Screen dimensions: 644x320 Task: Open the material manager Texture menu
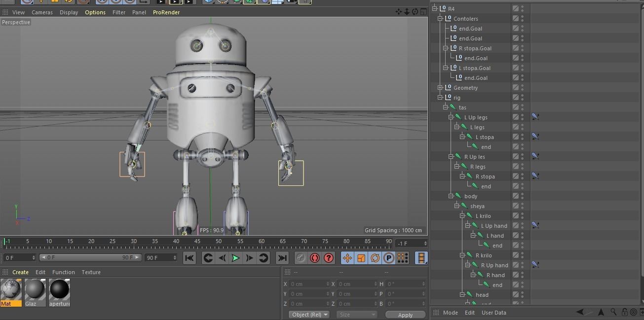tap(91, 272)
